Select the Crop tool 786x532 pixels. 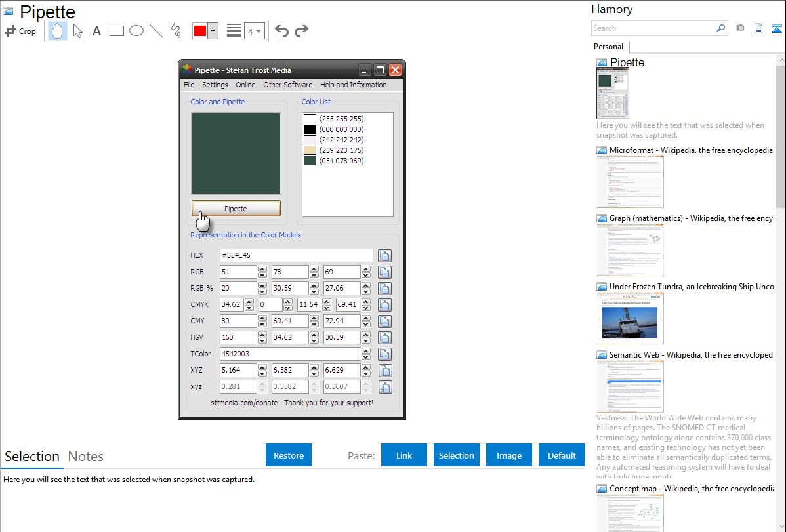pyautogui.click(x=20, y=31)
